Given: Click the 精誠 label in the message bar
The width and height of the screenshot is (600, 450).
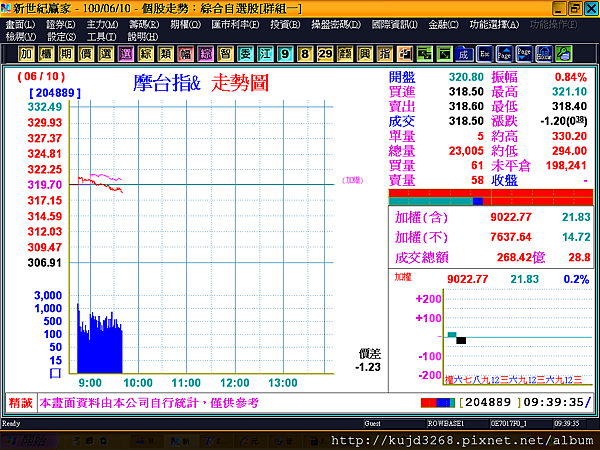Looking at the screenshot, I should click(x=21, y=403).
